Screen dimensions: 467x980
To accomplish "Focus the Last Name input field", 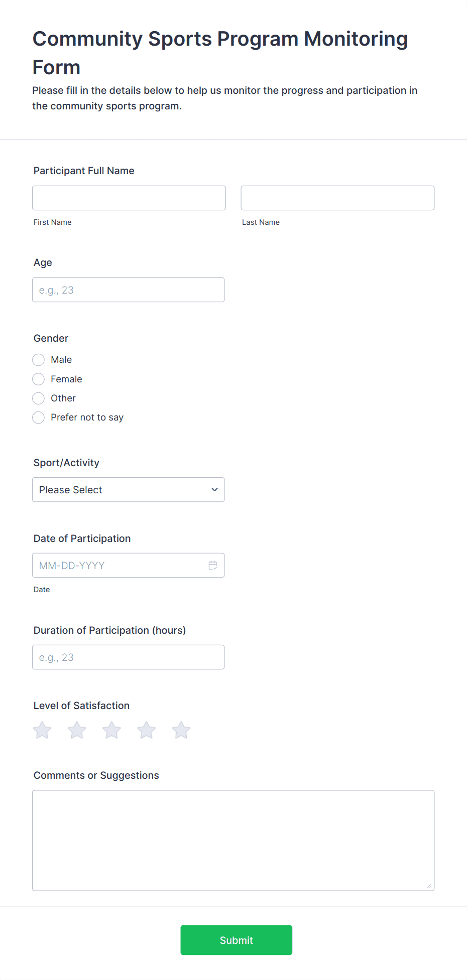I will 337,198.
